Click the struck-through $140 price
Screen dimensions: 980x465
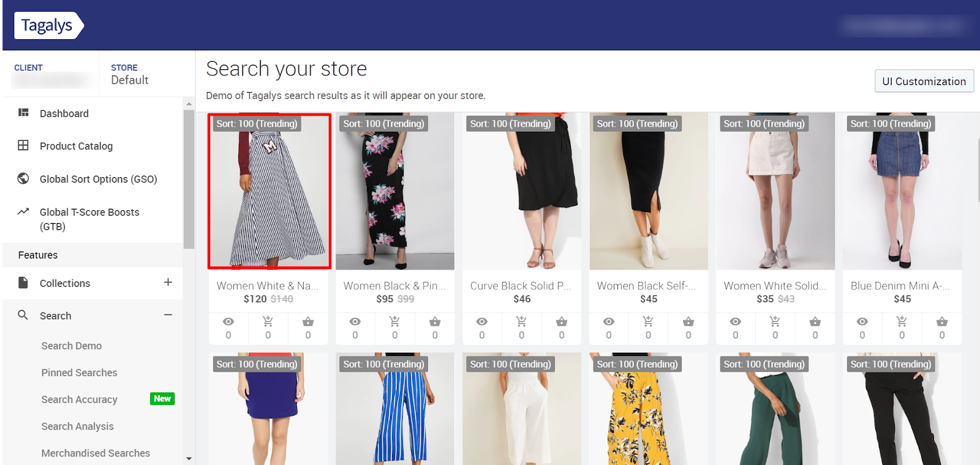pyautogui.click(x=282, y=299)
